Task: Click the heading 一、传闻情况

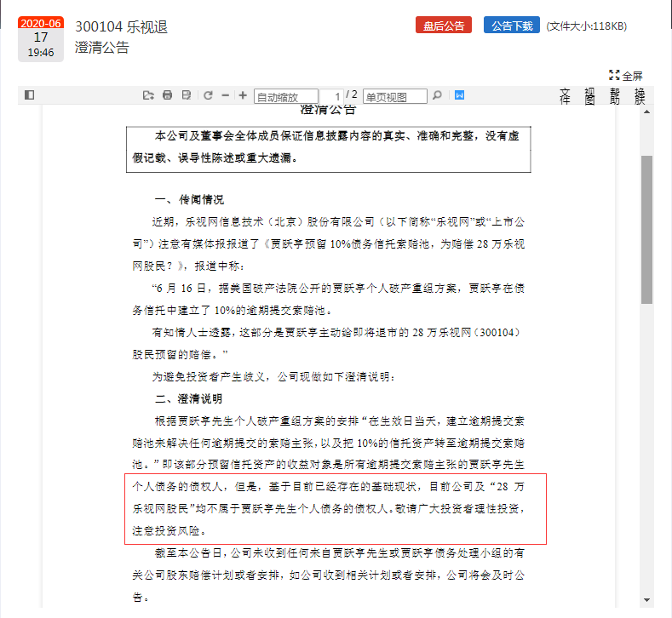Action: click(x=189, y=199)
